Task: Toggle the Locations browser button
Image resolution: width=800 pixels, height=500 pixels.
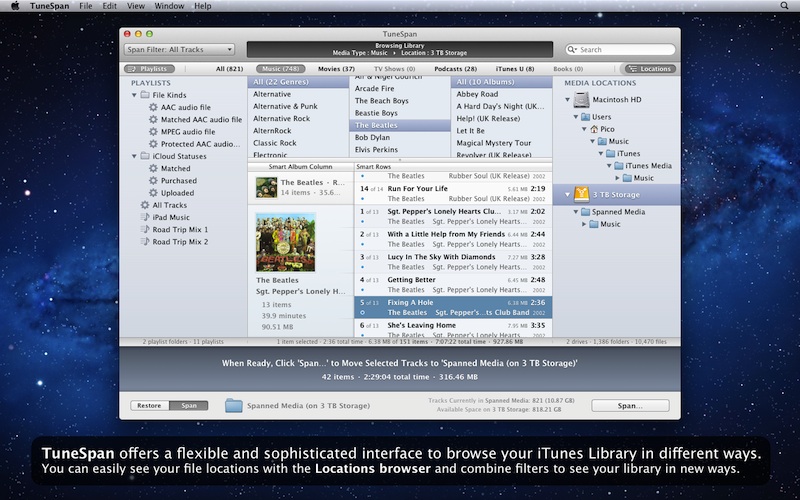Action: coord(649,69)
